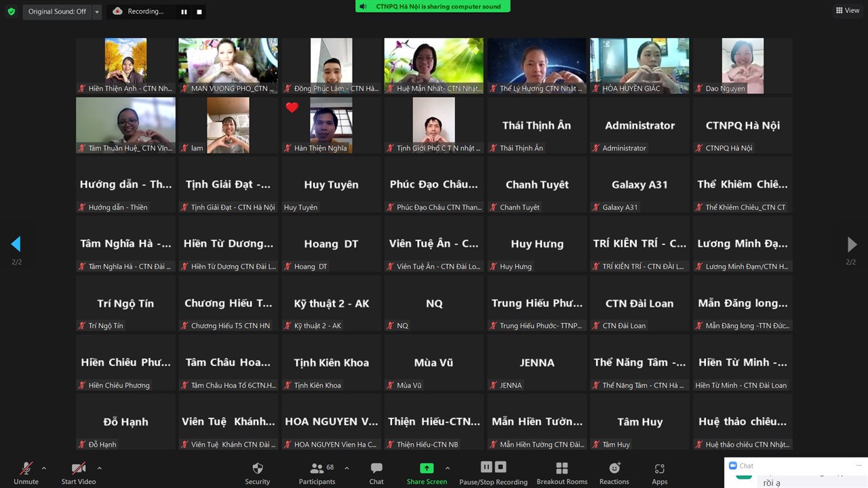
Task: Open the Security shield menu
Action: coord(258,472)
